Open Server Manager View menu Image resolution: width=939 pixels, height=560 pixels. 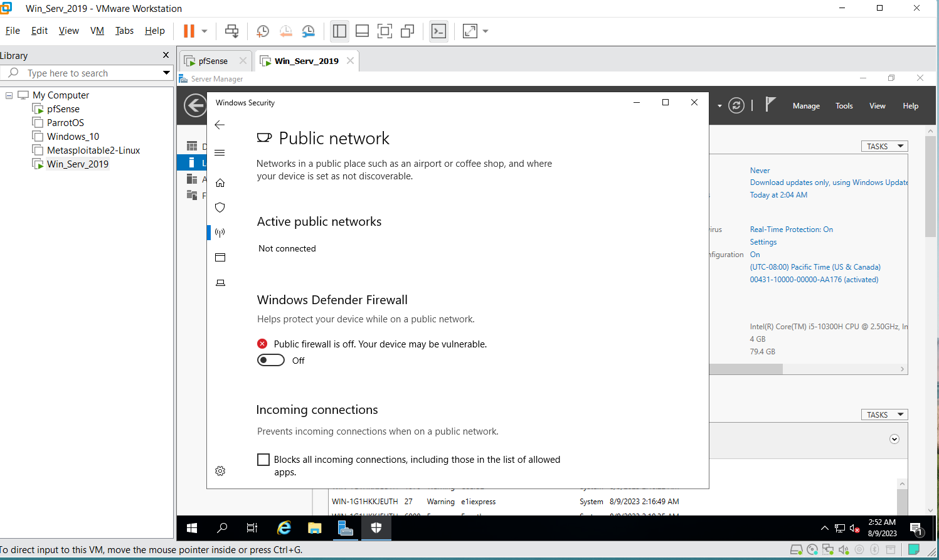tap(877, 106)
